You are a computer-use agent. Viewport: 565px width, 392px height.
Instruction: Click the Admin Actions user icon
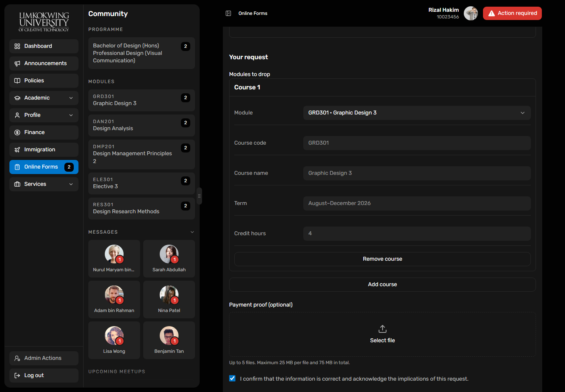17,358
